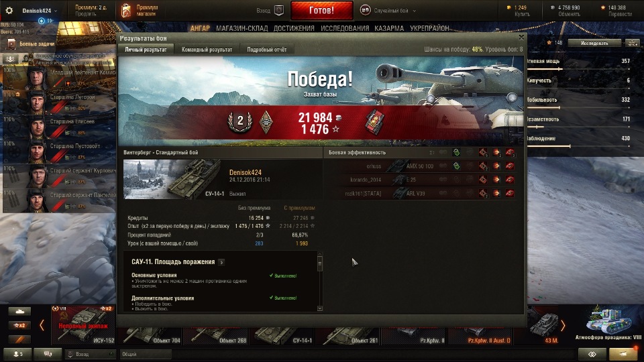Screen dimensions: 644x362
Task: Open the settings gear menu
Action: coord(9,10)
